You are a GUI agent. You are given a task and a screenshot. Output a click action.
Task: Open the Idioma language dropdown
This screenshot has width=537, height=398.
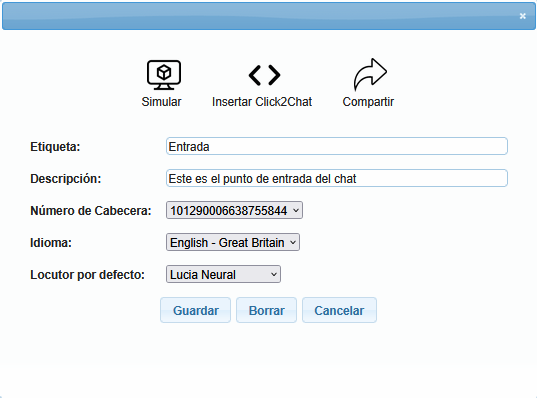coord(233,242)
